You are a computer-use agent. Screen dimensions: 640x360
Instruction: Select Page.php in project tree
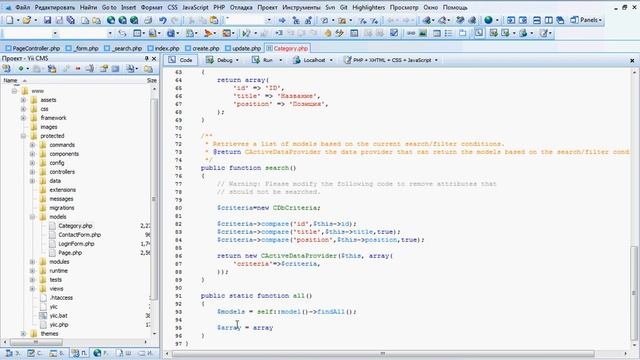70,253
